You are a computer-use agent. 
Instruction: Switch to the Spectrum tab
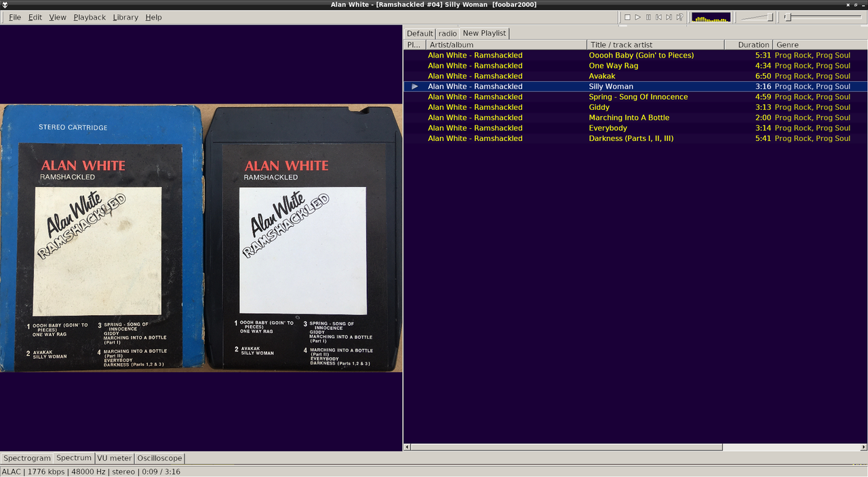[x=74, y=458]
